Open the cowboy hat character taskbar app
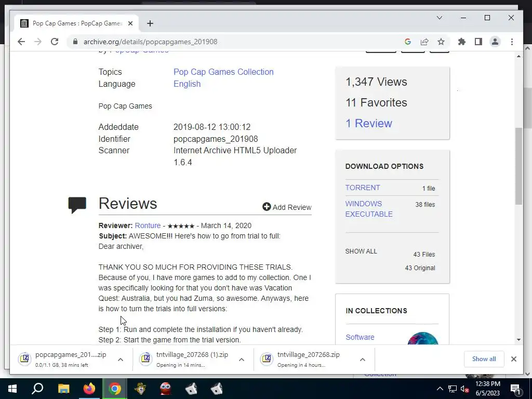 click(x=140, y=389)
